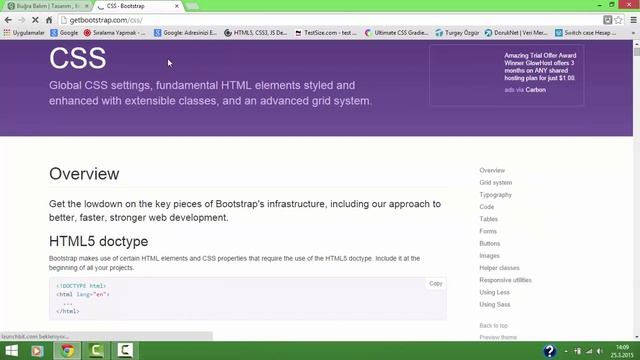Open the volume speaker tray icon
The height and width of the screenshot is (360, 640).
coord(600,351)
